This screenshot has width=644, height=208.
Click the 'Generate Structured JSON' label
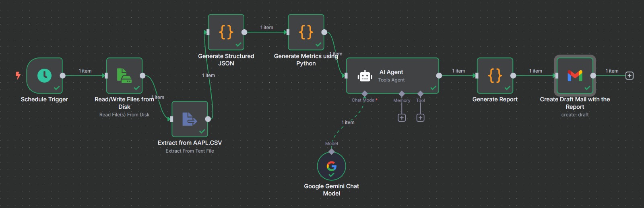tap(226, 59)
